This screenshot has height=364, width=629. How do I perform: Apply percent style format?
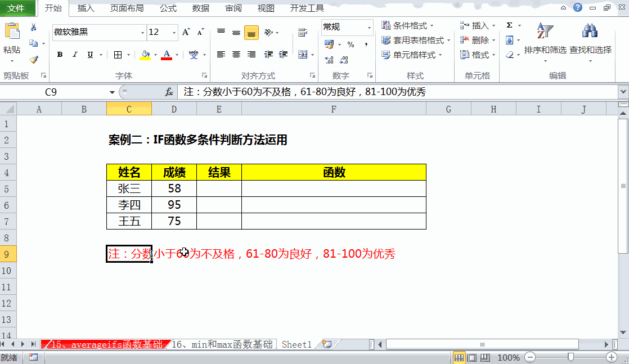351,44
